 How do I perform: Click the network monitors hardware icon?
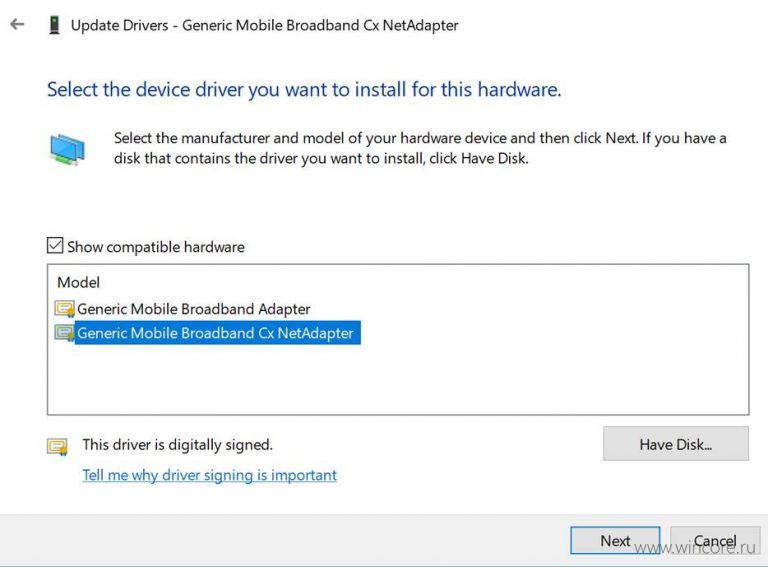pyautogui.click(x=67, y=149)
